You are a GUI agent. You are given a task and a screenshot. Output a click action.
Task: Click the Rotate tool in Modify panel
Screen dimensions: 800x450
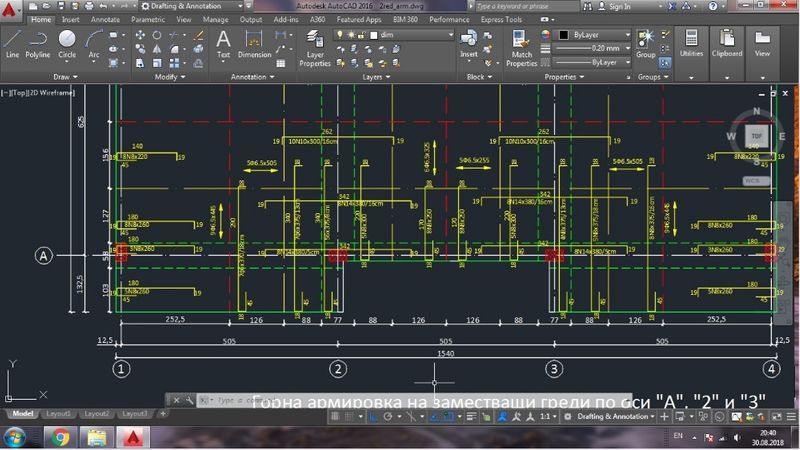coord(157,35)
